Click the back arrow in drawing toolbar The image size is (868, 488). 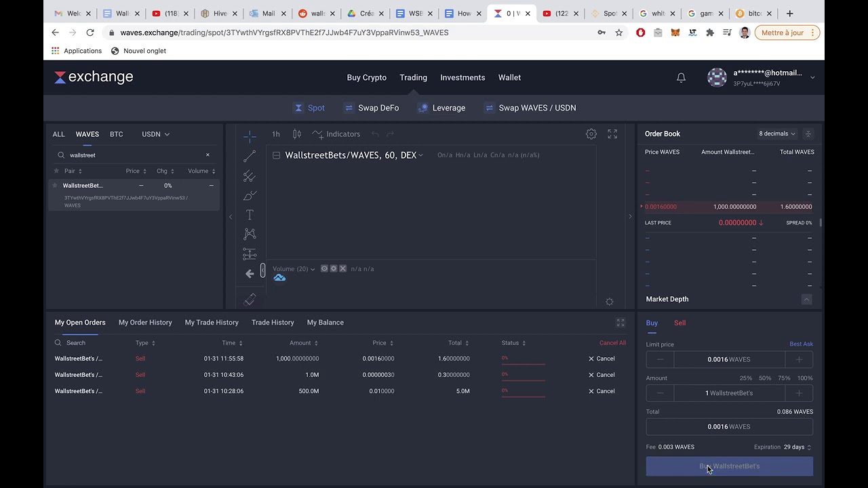tap(250, 274)
